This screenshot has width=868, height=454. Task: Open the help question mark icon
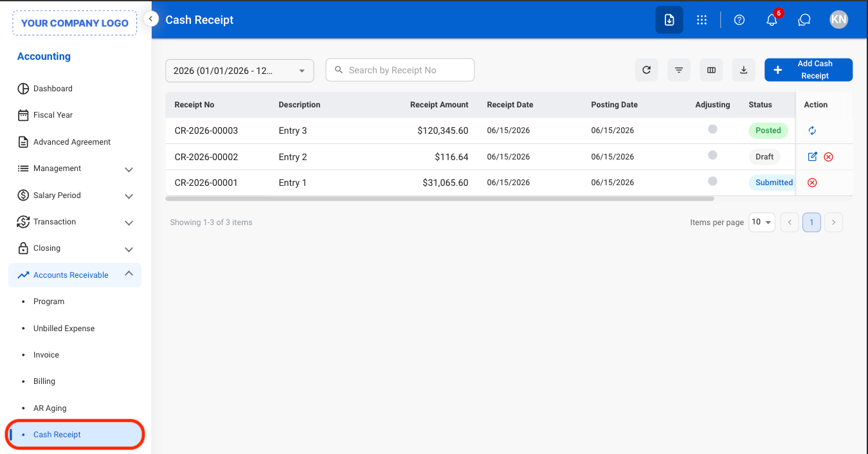(739, 20)
